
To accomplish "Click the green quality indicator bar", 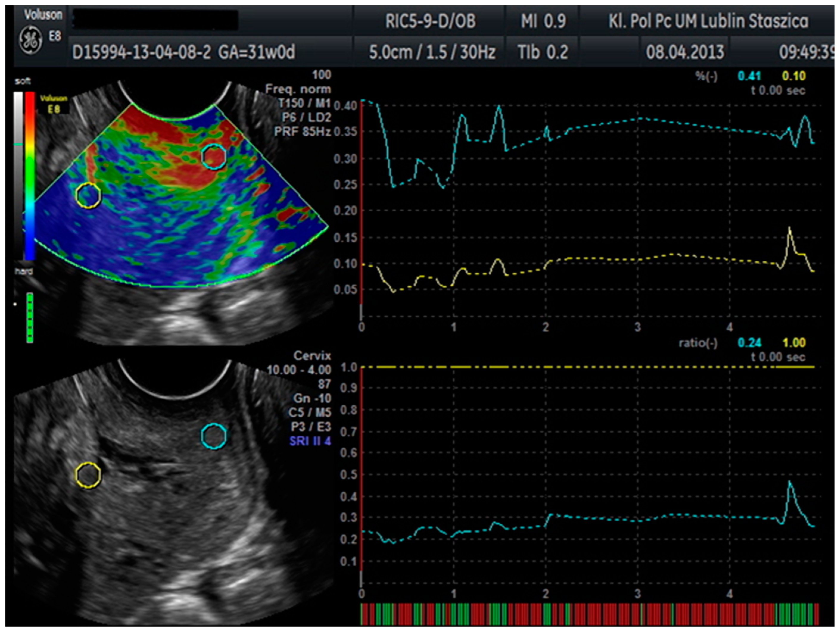I will 29,318.
